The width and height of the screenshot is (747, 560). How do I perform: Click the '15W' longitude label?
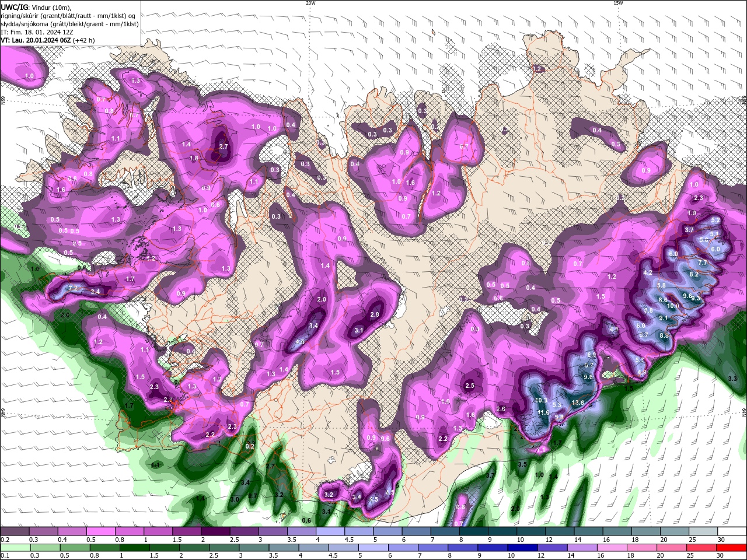618,3
